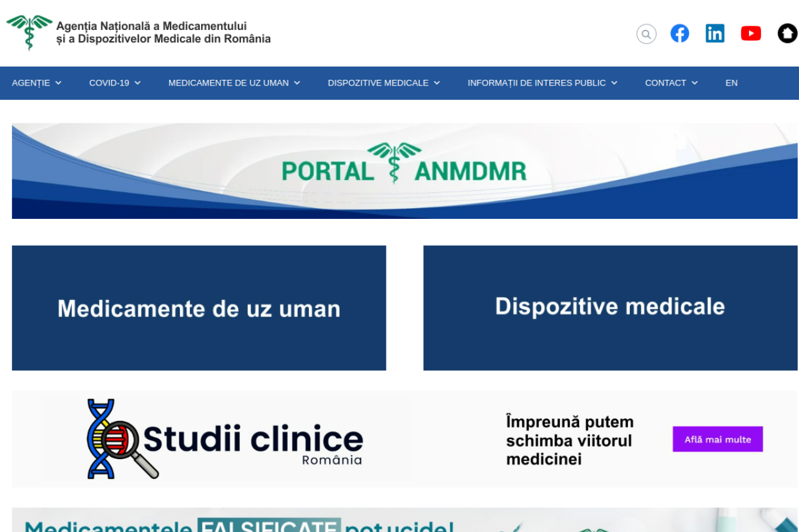
Task: Click the Medicamentele falsificate banner
Action: (x=404, y=521)
